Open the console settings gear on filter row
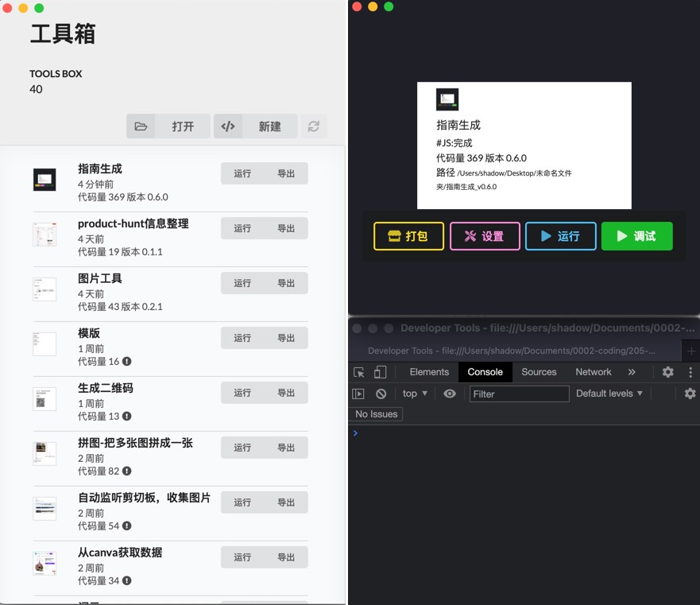Screen dimensions: 700x605 690,394
